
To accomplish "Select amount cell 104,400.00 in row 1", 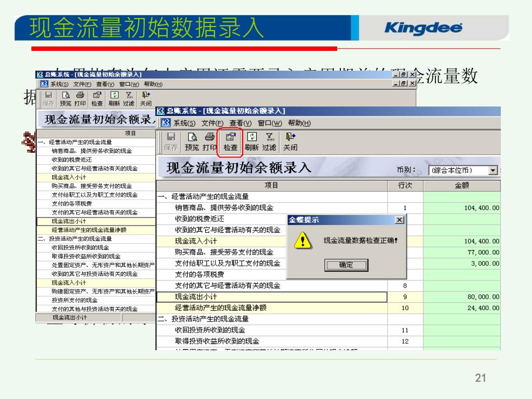I will [x=462, y=208].
